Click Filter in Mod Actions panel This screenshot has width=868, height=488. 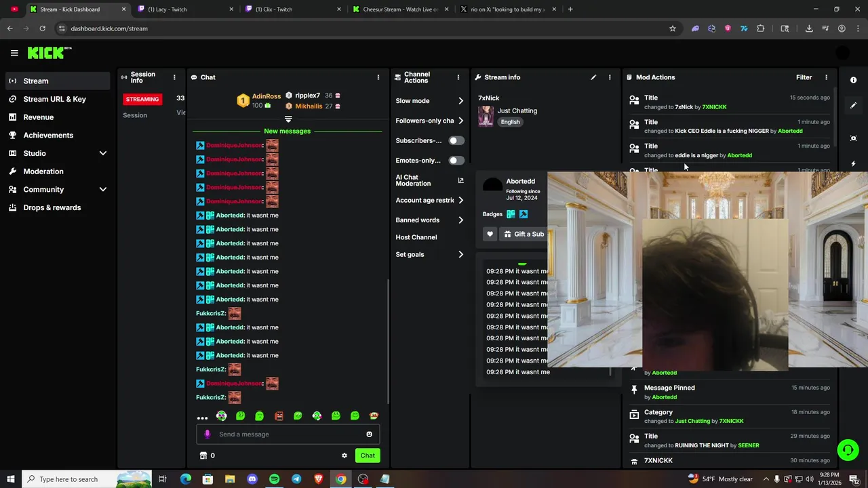tap(804, 77)
